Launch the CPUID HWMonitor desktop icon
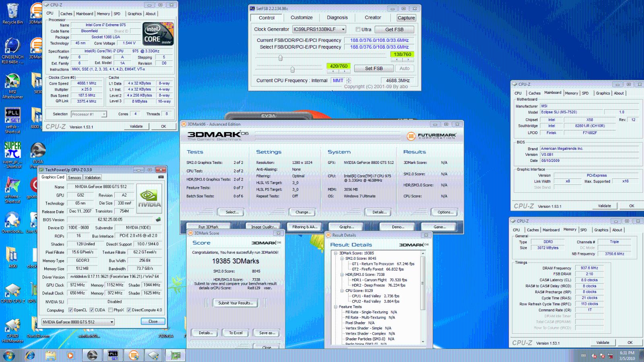The height and width of the screenshot is (362, 644). tap(12, 330)
